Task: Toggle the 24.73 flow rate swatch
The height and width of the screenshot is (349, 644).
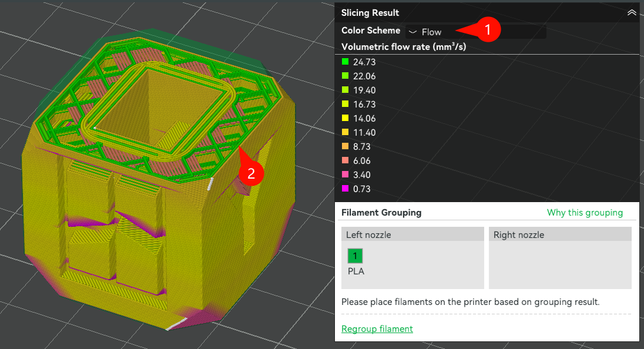Action: tap(346, 62)
